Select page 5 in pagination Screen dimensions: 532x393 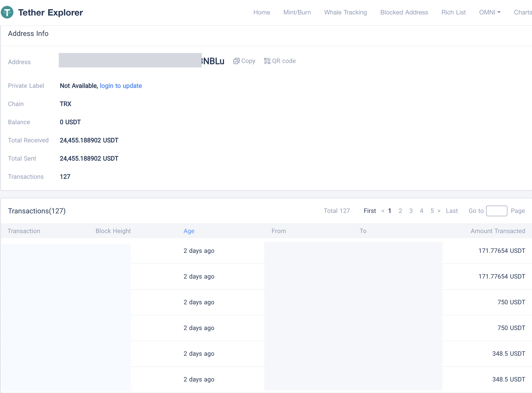point(432,211)
